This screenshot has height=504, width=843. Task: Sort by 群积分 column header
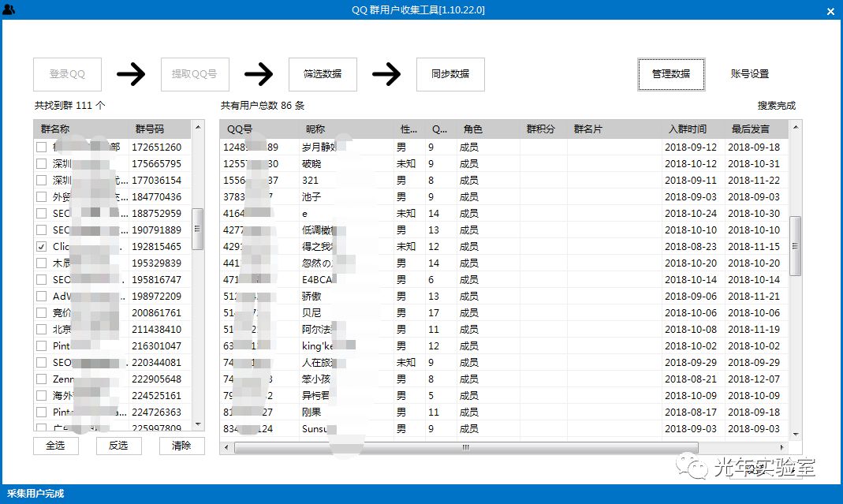543,129
